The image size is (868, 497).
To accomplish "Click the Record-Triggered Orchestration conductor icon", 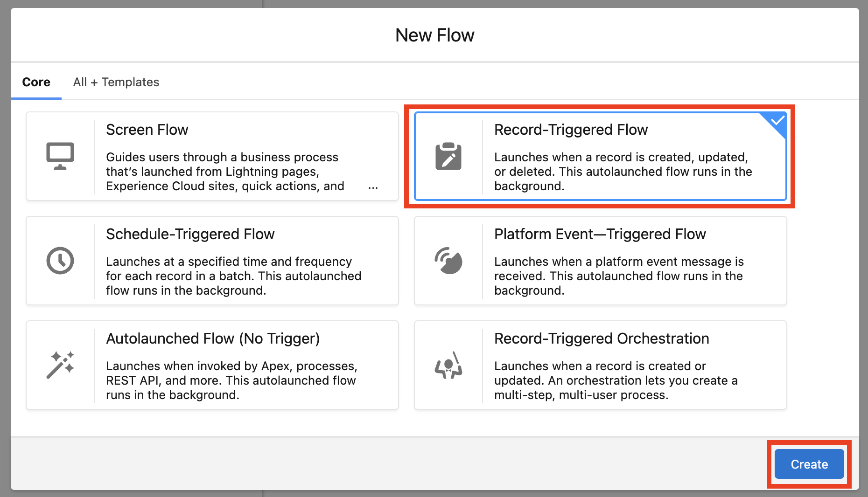I will coord(448,365).
